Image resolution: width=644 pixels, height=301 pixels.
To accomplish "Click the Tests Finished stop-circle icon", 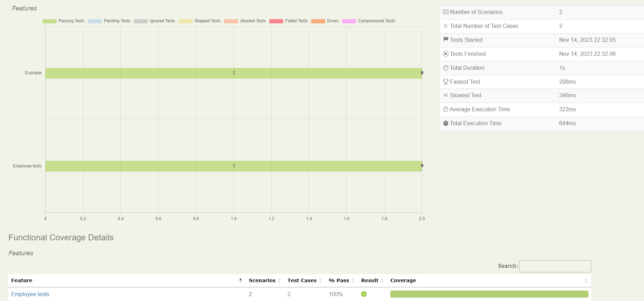I will coord(446,54).
